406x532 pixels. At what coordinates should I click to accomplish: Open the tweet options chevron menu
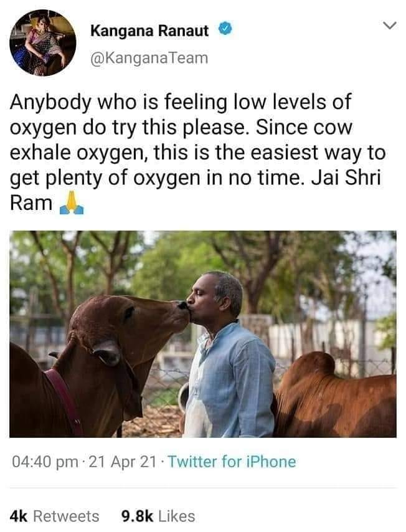[389, 26]
